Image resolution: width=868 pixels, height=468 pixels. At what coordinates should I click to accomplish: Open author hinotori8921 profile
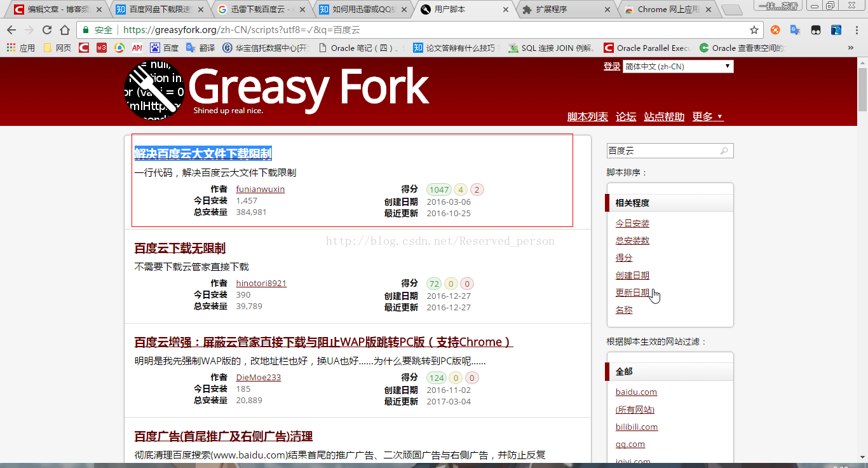coord(261,283)
